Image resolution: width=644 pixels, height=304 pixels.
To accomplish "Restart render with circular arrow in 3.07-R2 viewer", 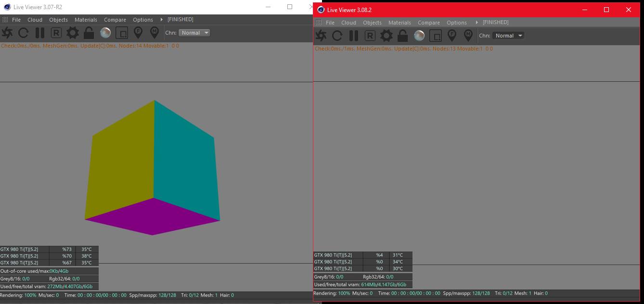I will [24, 33].
